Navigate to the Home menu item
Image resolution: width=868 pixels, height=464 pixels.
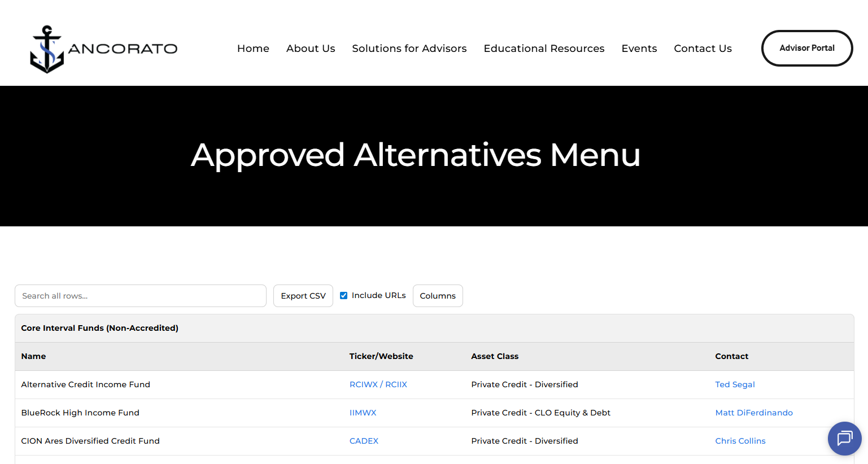[x=253, y=49]
